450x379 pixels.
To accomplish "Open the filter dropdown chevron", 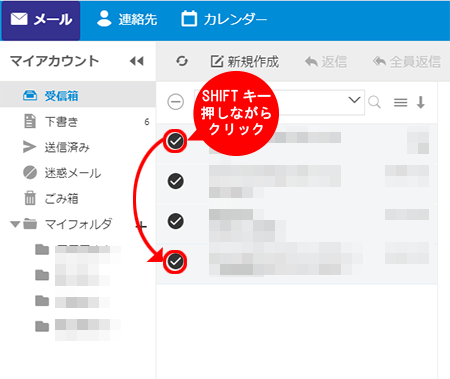I will [x=354, y=100].
